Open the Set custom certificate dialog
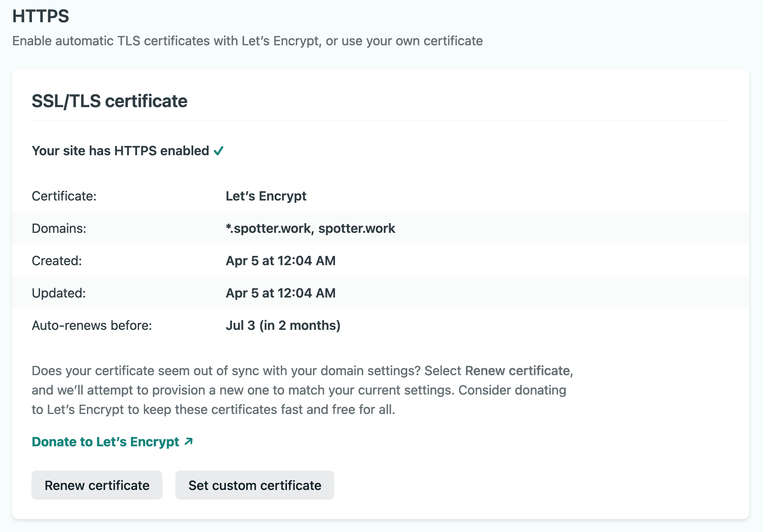This screenshot has height=532, width=763. click(x=255, y=485)
